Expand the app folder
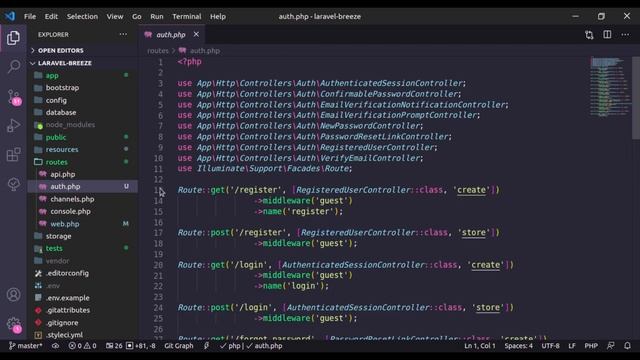The height and width of the screenshot is (360, 640). point(52,76)
